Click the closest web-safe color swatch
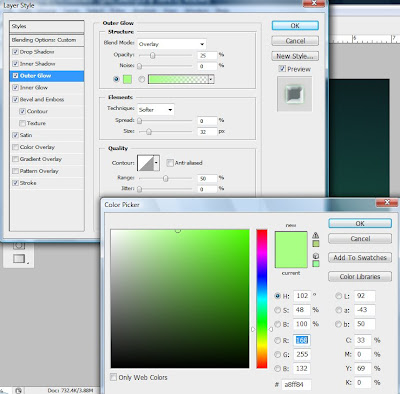Screen dimensions: 400x394 coord(316,264)
